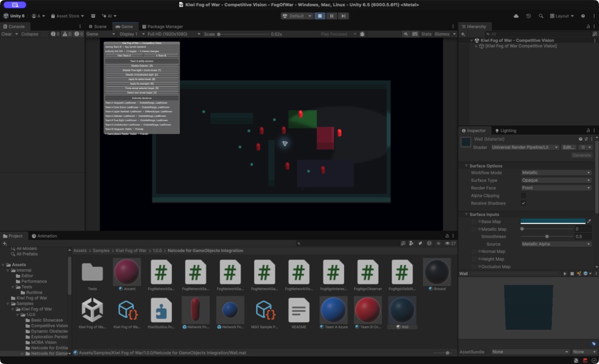
Task: Click the Smoothness slider
Action: (x=547, y=237)
